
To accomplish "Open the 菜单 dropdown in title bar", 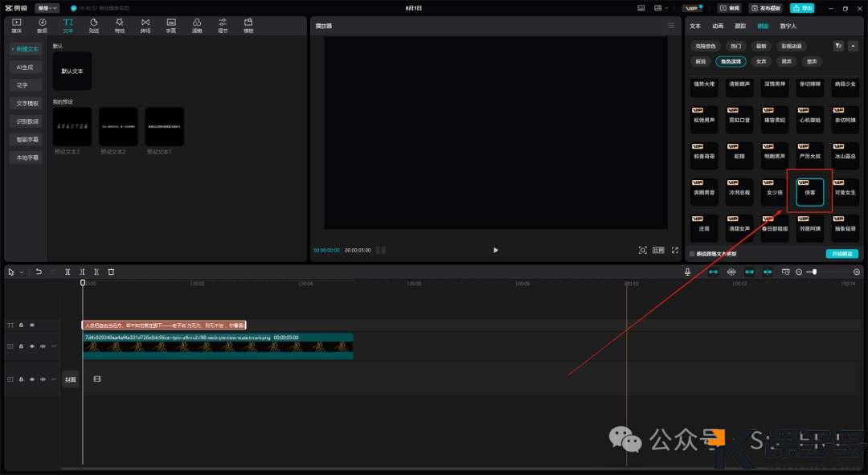I will pyautogui.click(x=47, y=8).
